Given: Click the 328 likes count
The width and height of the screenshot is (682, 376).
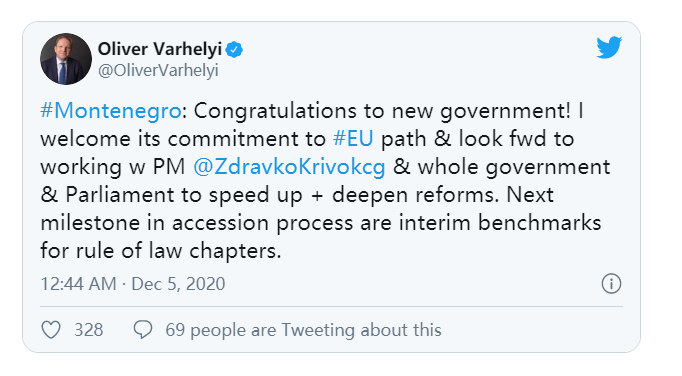Looking at the screenshot, I should 89,330.
